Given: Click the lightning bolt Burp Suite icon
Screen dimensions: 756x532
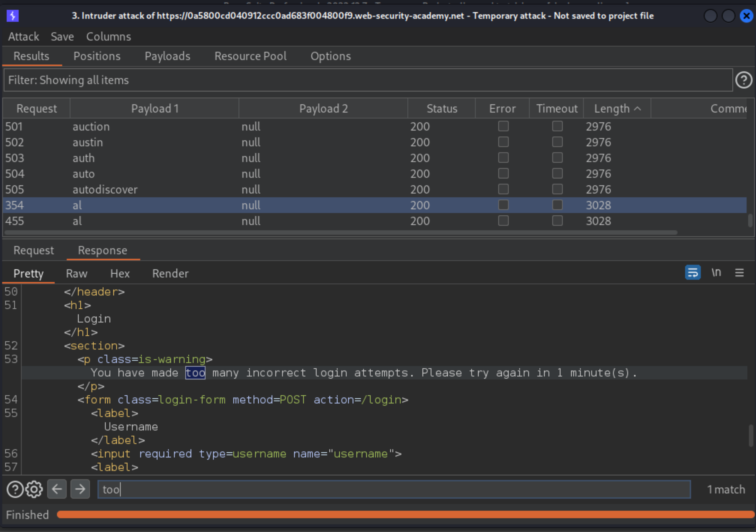Looking at the screenshot, I should (x=13, y=16).
